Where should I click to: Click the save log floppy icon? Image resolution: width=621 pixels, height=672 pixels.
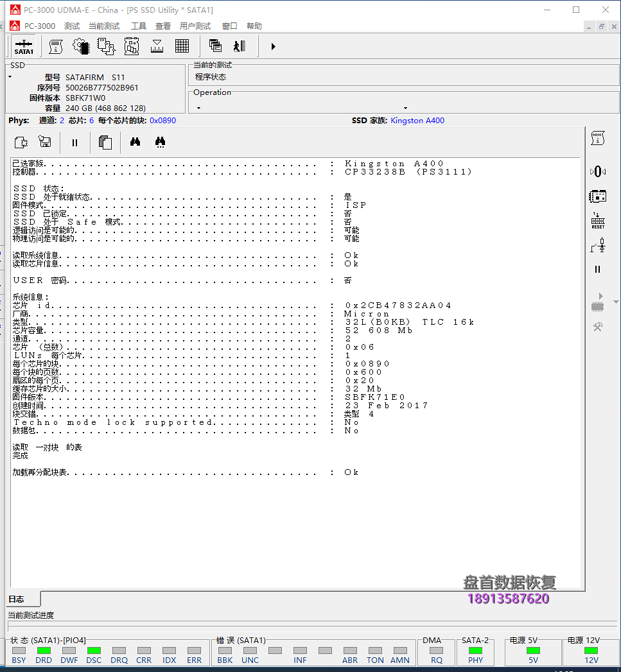pos(44,142)
